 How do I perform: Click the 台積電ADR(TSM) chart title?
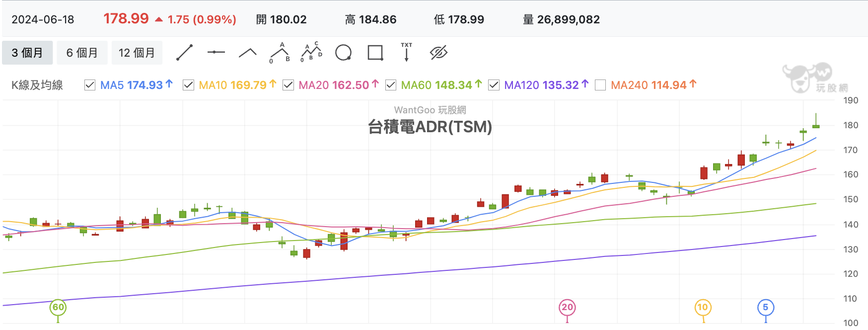430,127
